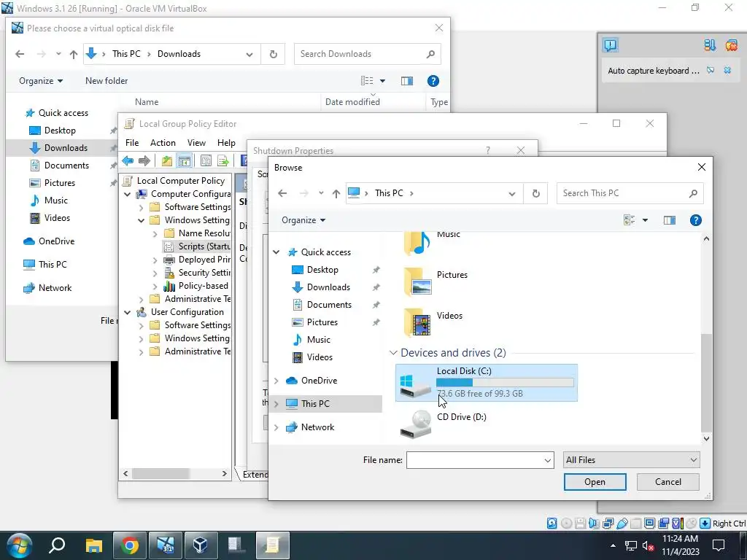Open File Explorer from the taskbar
The width and height of the screenshot is (747, 560).
tap(94, 545)
